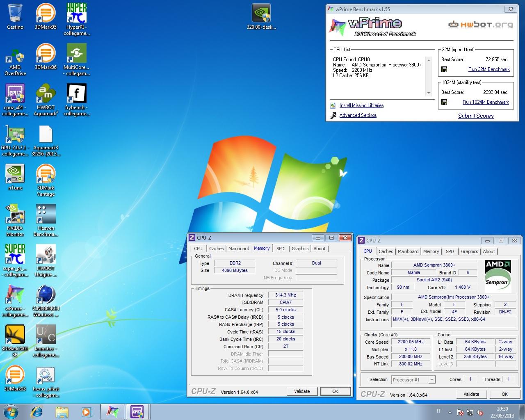This screenshot has height=420, width=525.
Task: Save the 1024M score floppy icon
Action: click(444, 102)
